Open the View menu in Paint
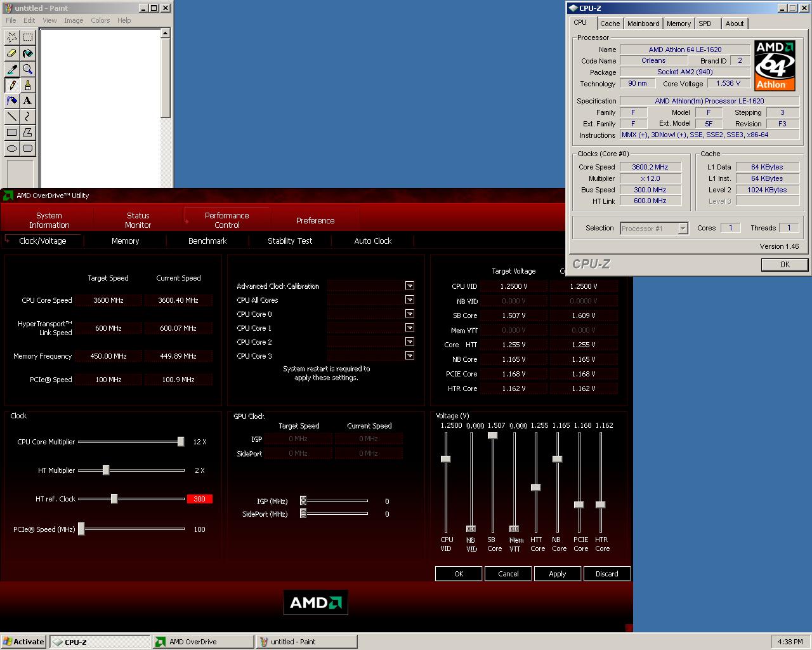This screenshot has height=650, width=812. tap(49, 20)
